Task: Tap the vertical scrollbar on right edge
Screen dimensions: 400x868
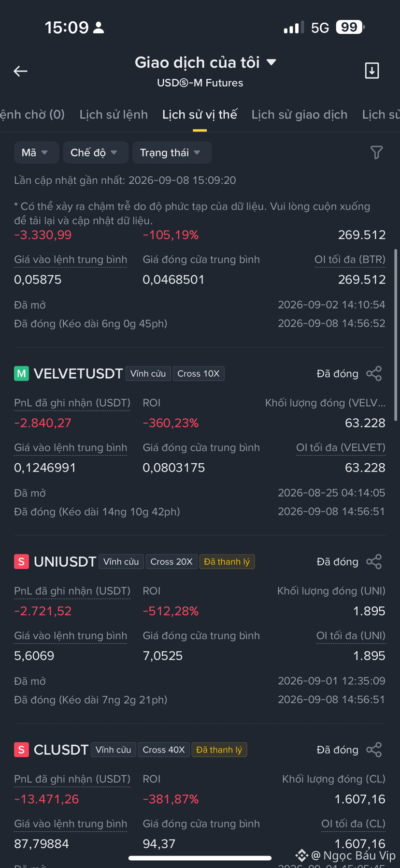Action: 396,335
